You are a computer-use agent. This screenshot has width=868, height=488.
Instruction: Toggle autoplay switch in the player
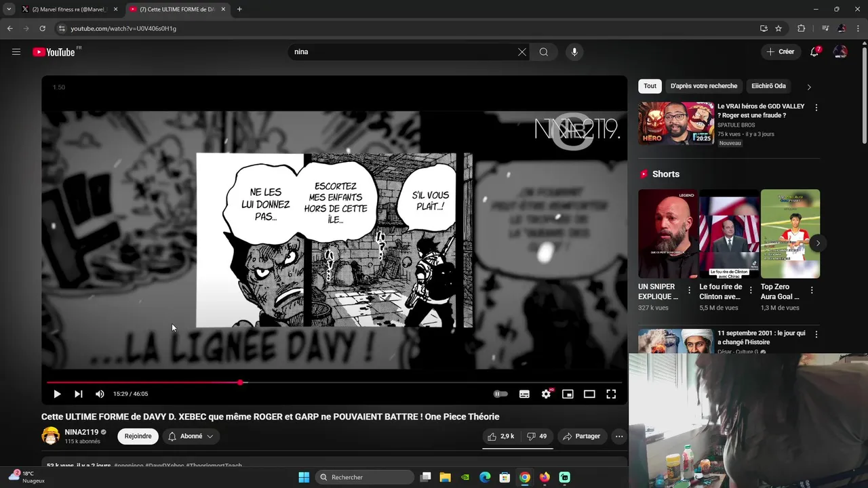500,394
